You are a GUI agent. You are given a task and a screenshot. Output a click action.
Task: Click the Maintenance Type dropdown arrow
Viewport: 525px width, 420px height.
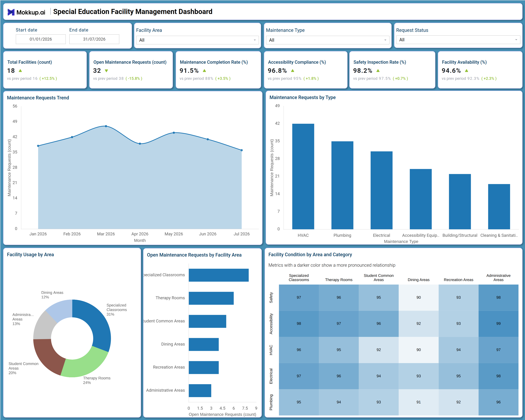click(x=385, y=40)
